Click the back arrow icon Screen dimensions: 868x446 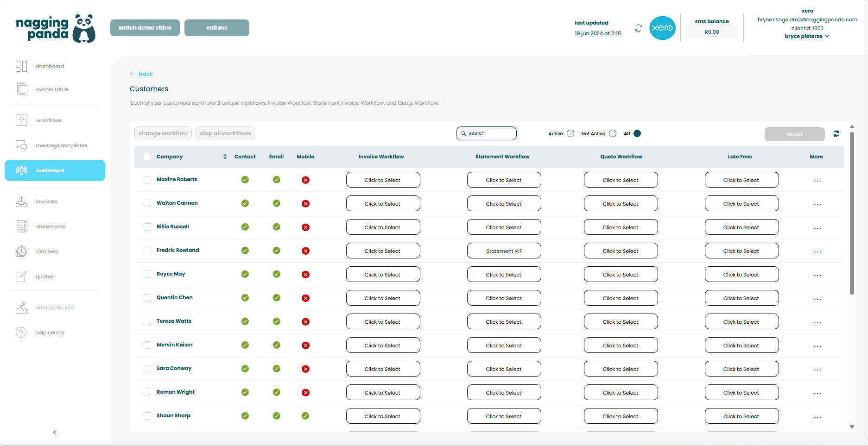132,74
